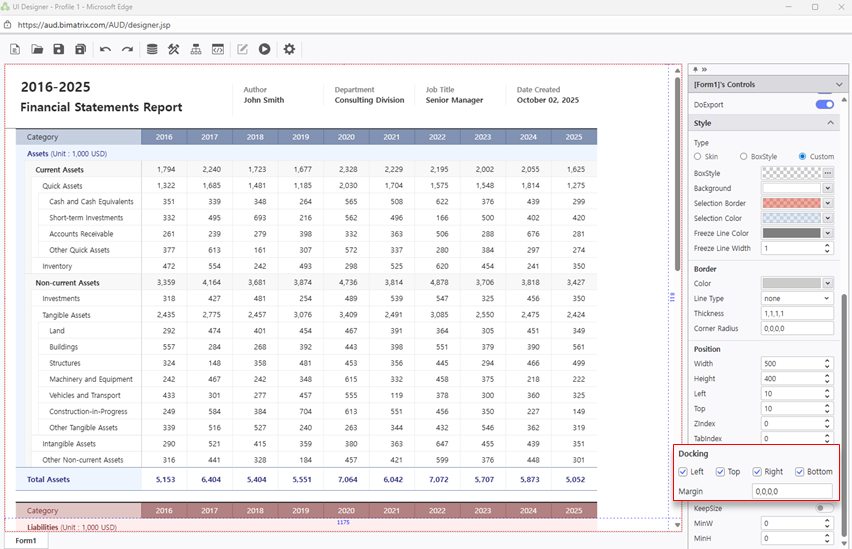Viewport: 852px width, 549px height.
Task: Open the script code window icon
Action: pos(218,49)
